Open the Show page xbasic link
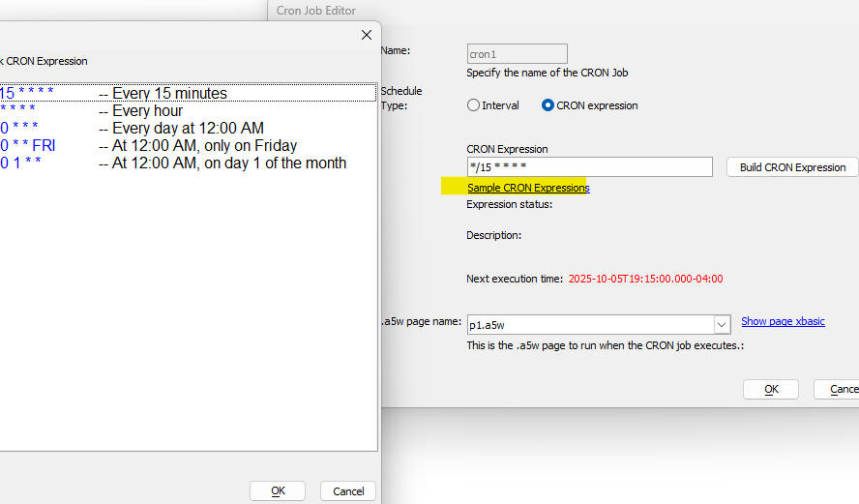The height and width of the screenshot is (504, 859). click(x=783, y=321)
